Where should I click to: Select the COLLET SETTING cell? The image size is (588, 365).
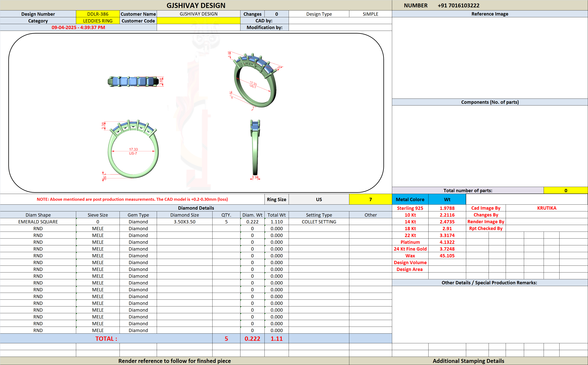pos(319,222)
